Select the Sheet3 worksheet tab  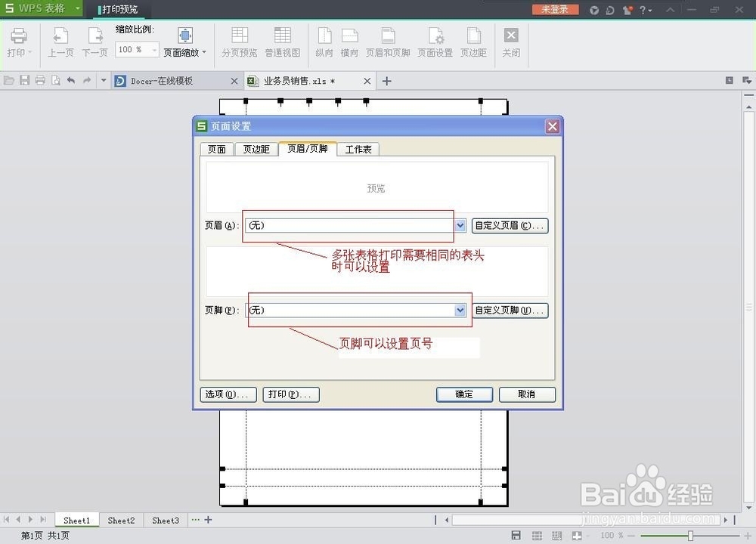tap(166, 521)
